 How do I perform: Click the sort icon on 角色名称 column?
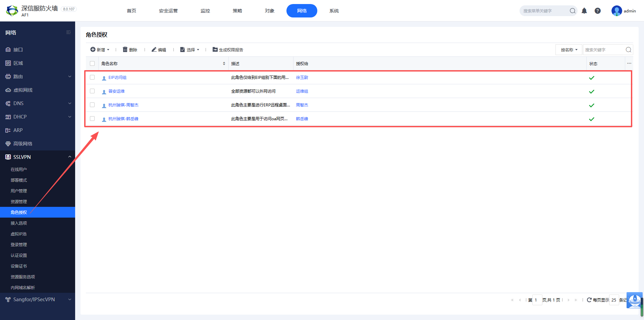(x=224, y=63)
